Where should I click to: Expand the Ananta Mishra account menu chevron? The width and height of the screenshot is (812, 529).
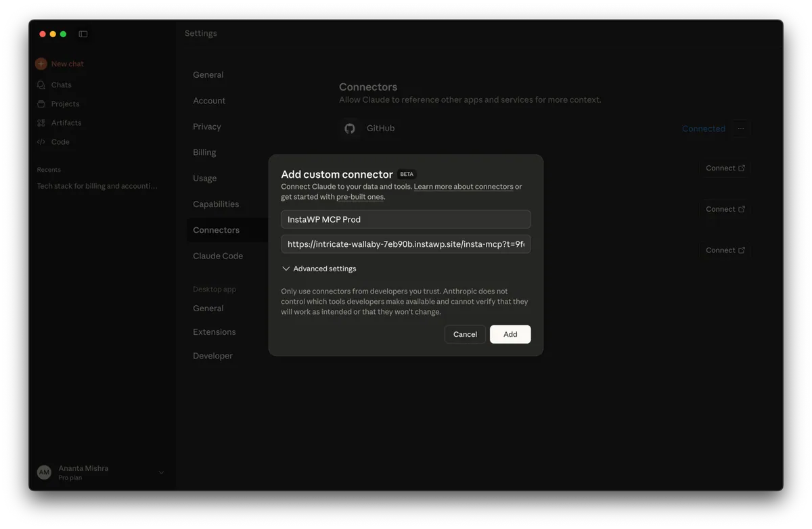click(x=161, y=472)
